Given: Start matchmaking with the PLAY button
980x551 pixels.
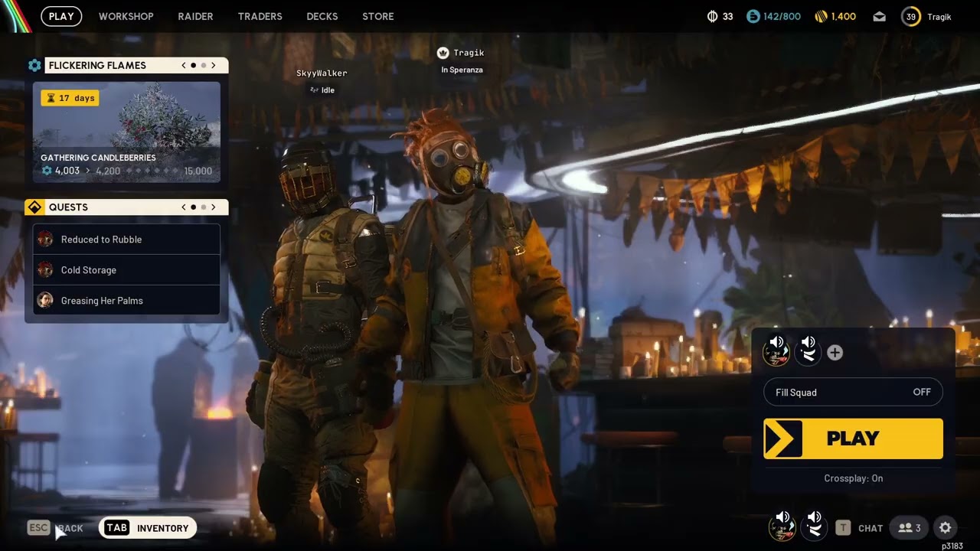Looking at the screenshot, I should click(853, 439).
